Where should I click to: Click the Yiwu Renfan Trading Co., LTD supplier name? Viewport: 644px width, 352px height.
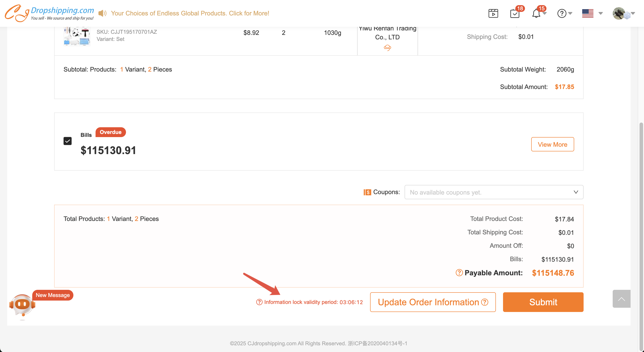point(387,33)
